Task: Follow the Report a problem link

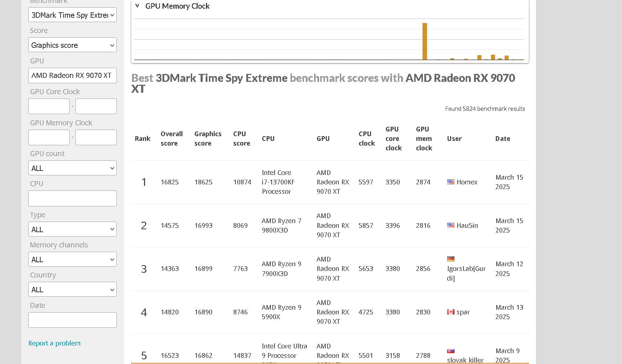Action: [54, 343]
